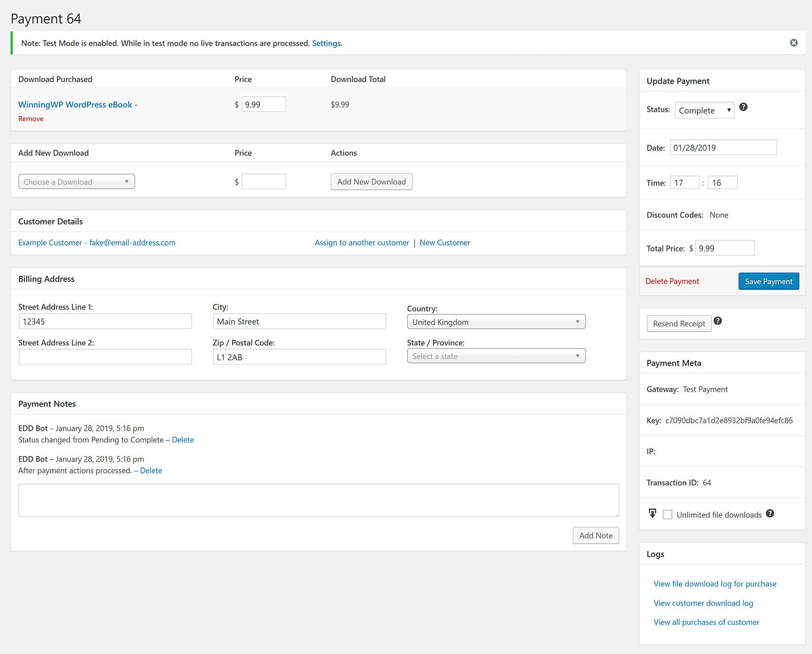Focus the Total Price field
The width and height of the screenshot is (812, 654).
click(x=725, y=248)
